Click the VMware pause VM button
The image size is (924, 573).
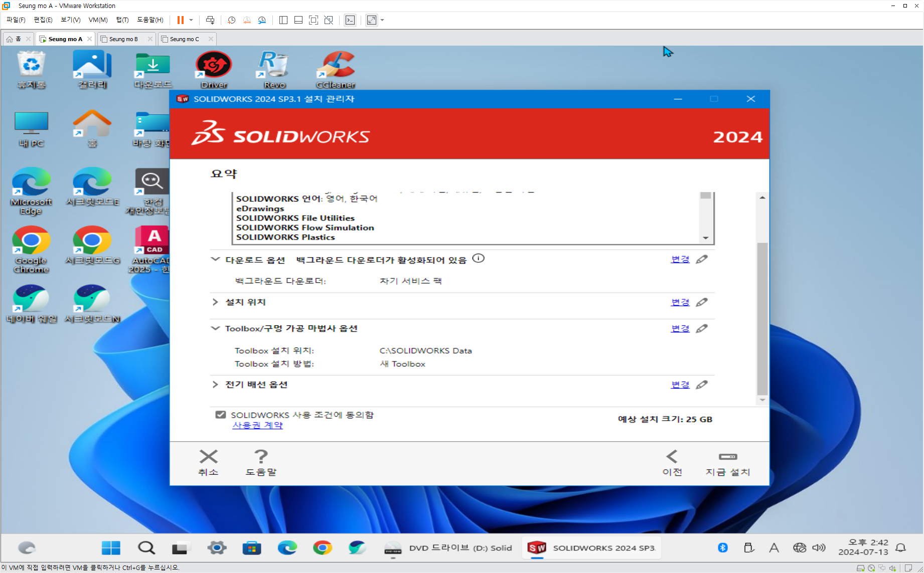(181, 20)
